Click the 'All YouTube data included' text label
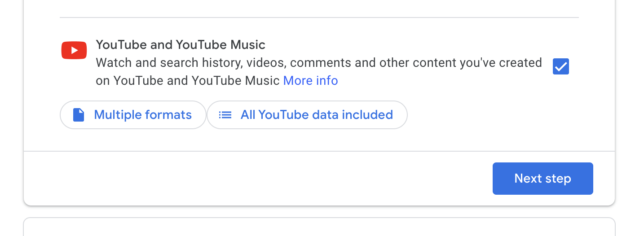Screen dimensions: 644x236 point(317,115)
